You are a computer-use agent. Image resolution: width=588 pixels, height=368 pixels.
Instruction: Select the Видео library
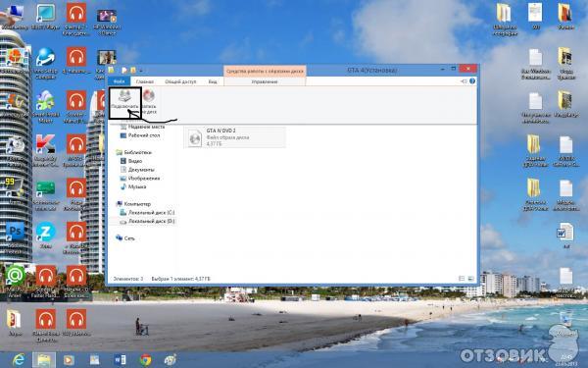tap(131, 161)
